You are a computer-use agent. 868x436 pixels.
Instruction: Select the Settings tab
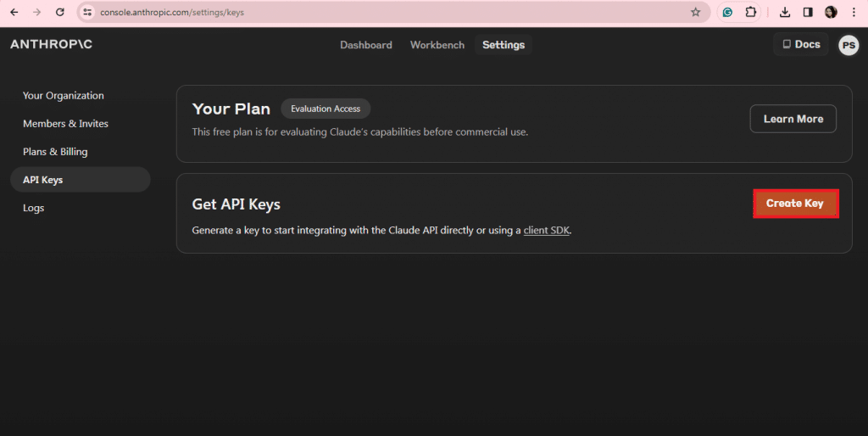click(504, 45)
